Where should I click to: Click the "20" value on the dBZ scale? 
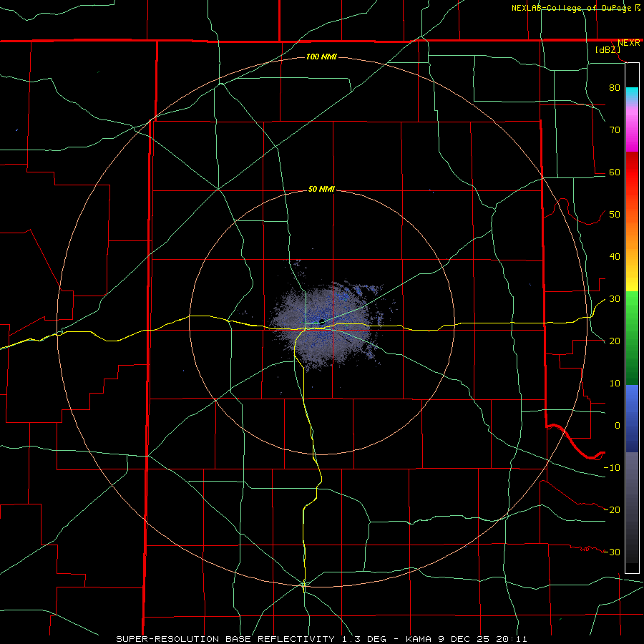[x=615, y=341]
